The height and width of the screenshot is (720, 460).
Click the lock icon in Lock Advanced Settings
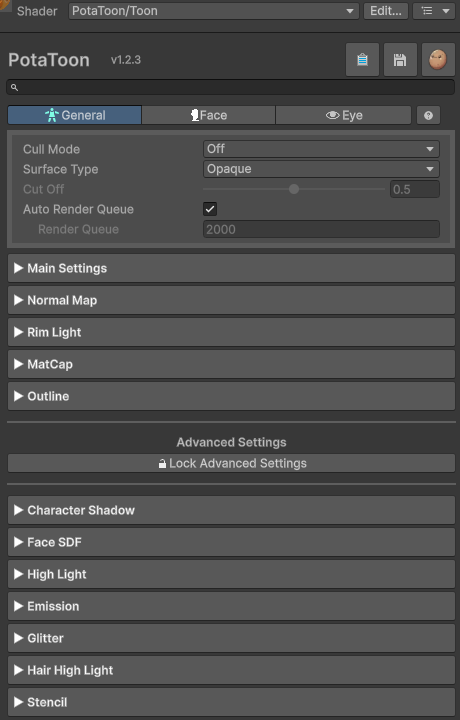click(162, 464)
